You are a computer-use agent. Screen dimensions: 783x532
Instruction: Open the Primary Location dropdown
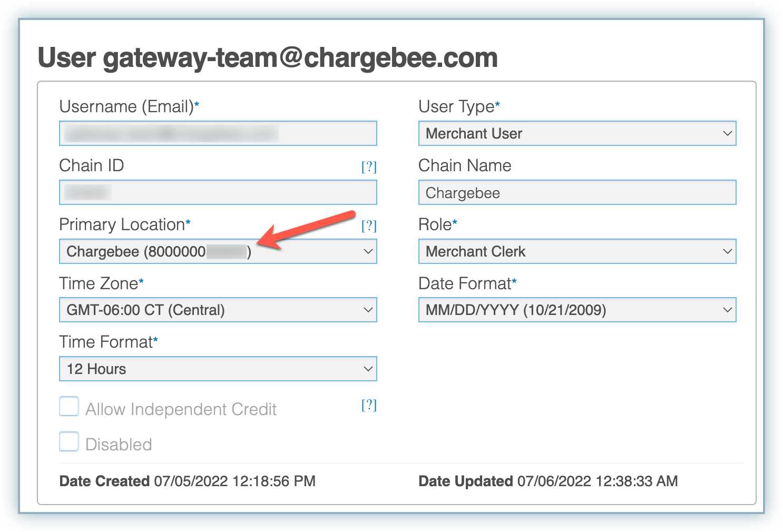[x=218, y=252]
